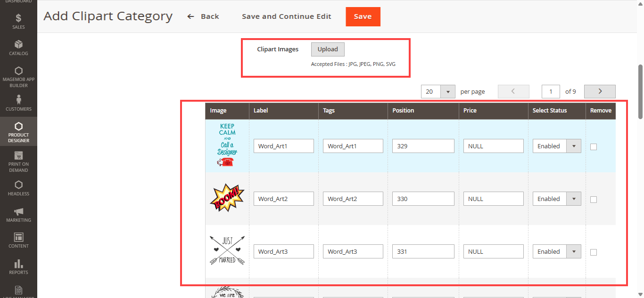The height and width of the screenshot is (298, 644).
Task: Select Product Designer in sidebar menu
Action: click(18, 132)
